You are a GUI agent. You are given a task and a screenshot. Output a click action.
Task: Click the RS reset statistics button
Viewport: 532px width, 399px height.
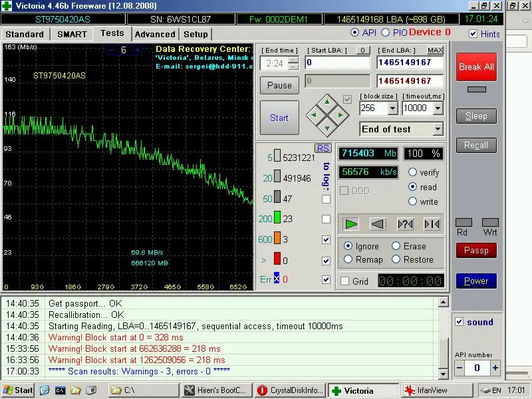tap(323, 148)
